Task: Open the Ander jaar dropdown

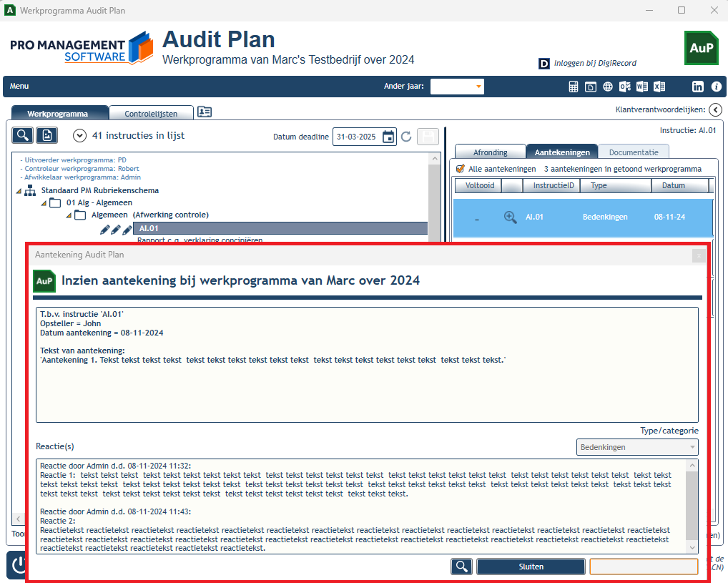Action: click(457, 87)
